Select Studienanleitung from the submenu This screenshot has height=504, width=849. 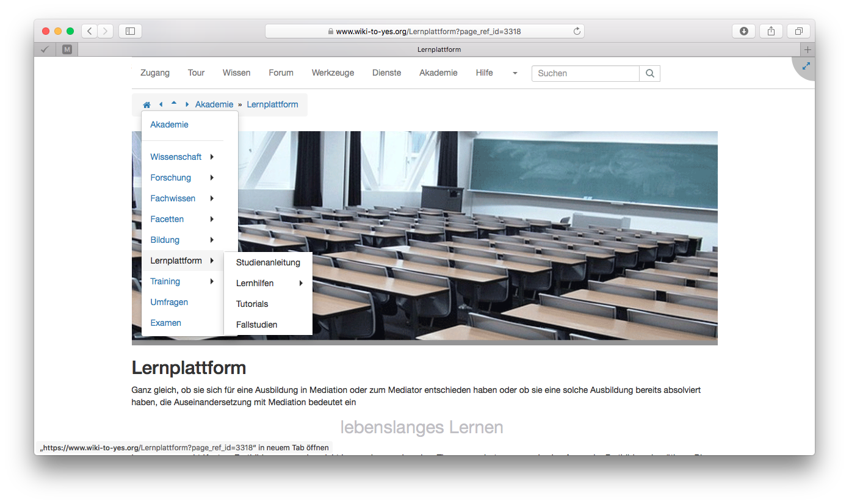click(x=268, y=262)
